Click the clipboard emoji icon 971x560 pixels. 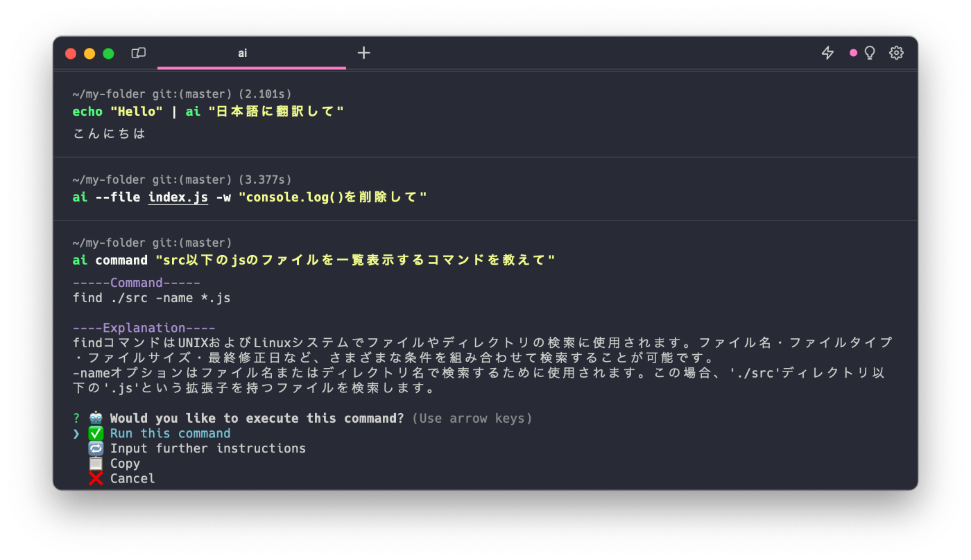coord(96,464)
